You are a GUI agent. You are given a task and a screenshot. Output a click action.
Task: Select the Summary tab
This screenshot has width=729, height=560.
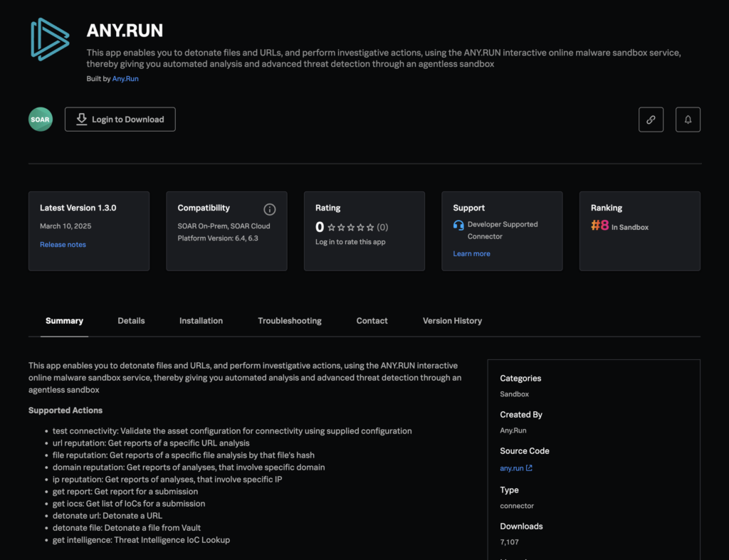click(x=64, y=321)
